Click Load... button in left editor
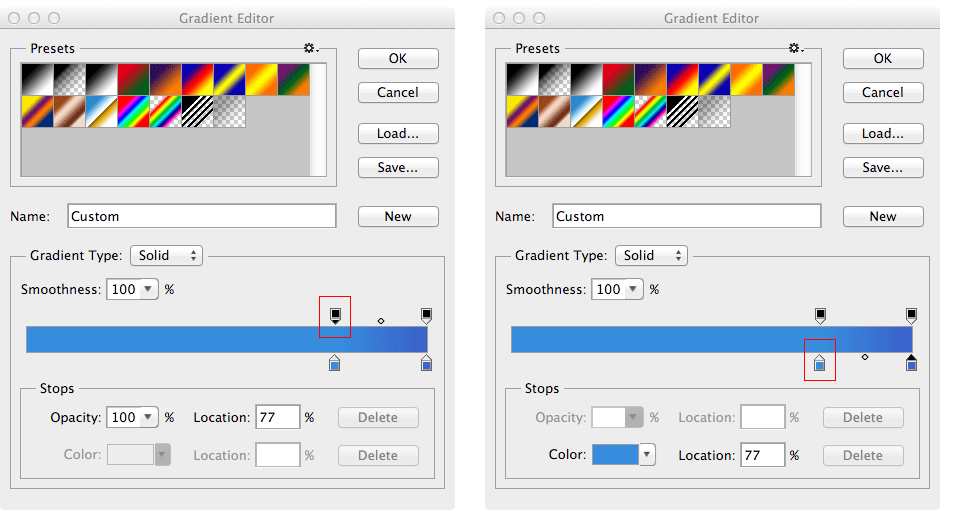The height and width of the screenshot is (520, 960). (398, 134)
